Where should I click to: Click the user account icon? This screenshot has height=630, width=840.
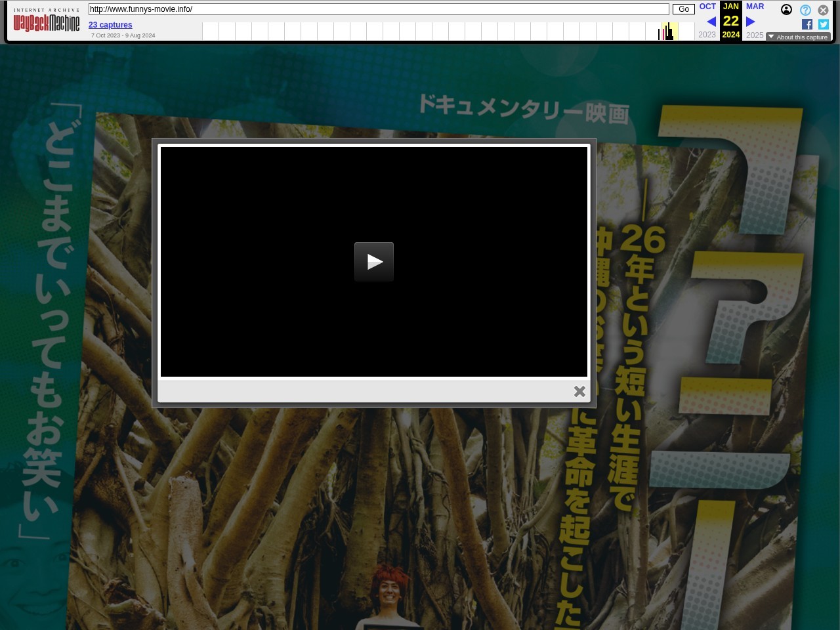(x=786, y=10)
